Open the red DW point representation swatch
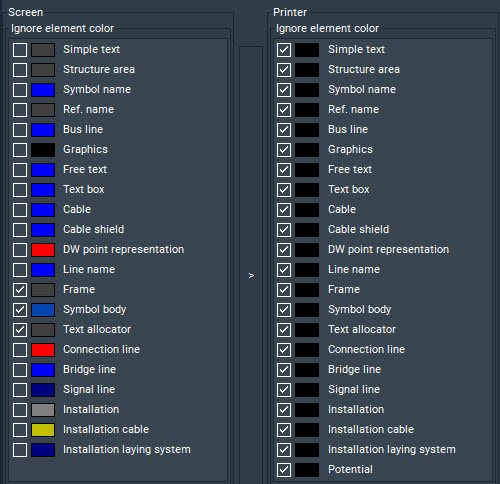The width and height of the screenshot is (500, 484). point(43,250)
